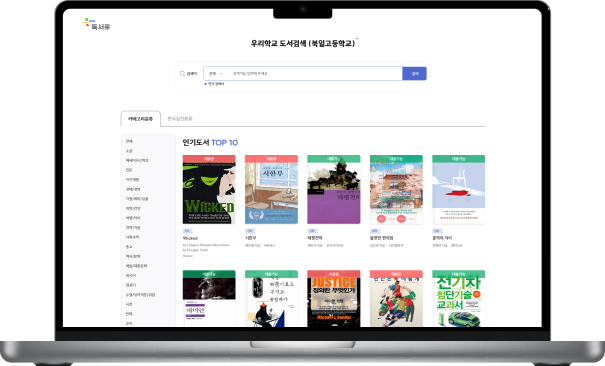Screen dimensions: 605x366
Task: Select 인문 in the category sidebar
Action: (129, 170)
